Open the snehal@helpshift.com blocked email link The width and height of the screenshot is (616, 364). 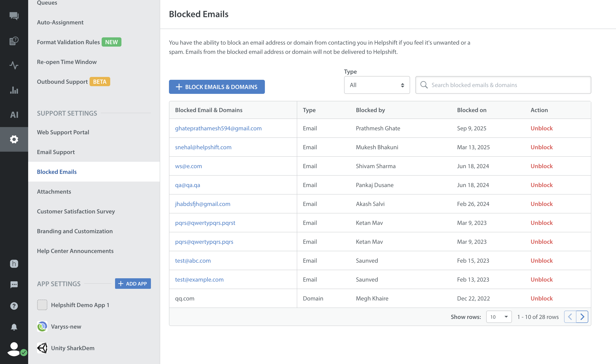(x=203, y=147)
